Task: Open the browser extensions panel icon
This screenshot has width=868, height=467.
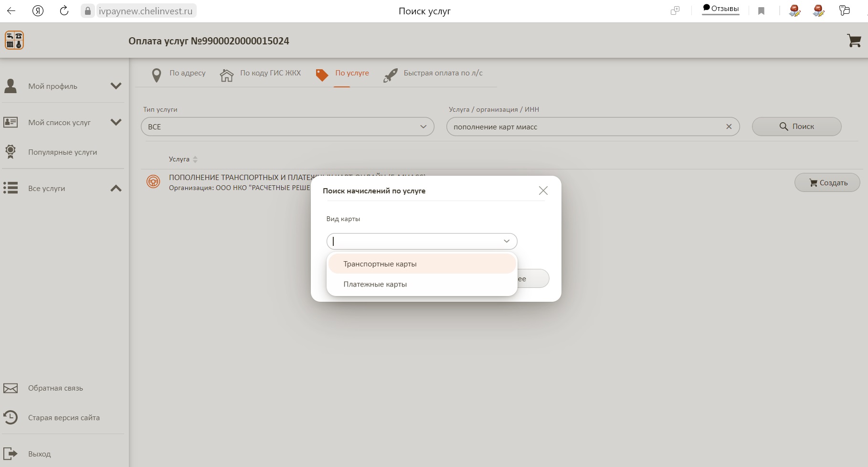Action: pos(844,11)
